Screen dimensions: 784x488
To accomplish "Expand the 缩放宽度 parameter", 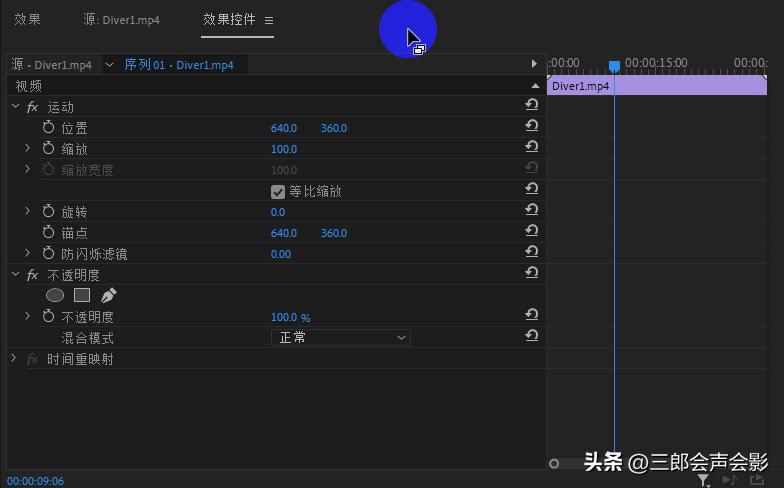I will click(x=28, y=169).
